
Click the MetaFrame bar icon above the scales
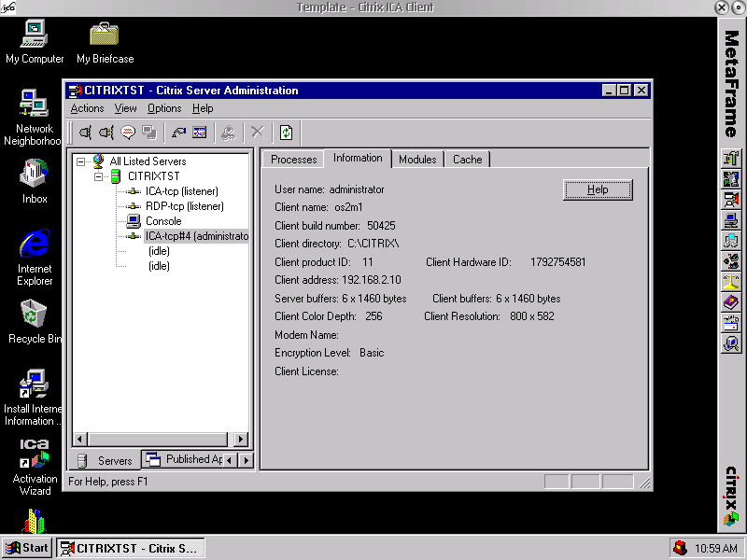731,261
